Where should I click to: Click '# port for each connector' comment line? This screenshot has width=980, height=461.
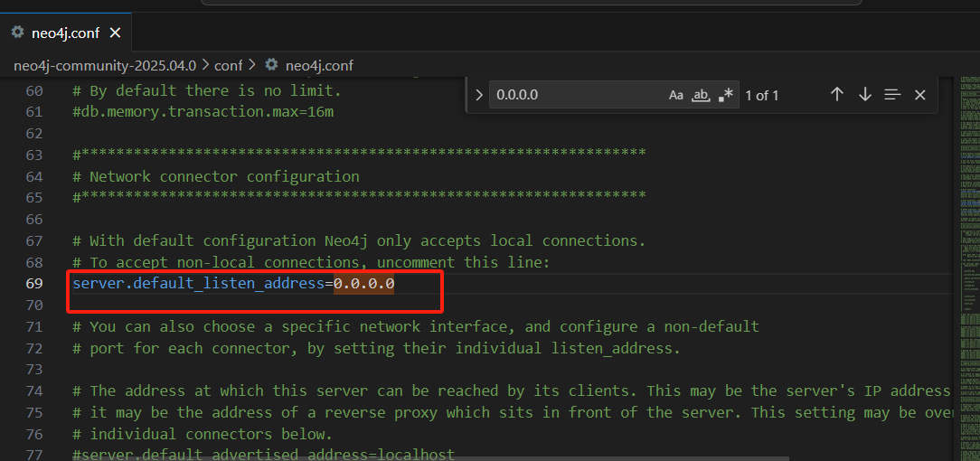pyautogui.click(x=376, y=348)
